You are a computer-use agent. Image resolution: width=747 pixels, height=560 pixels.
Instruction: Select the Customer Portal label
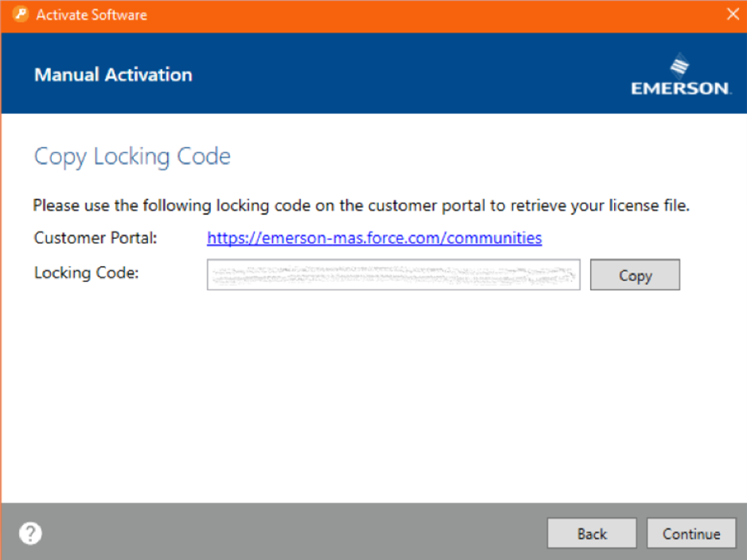tap(96, 237)
